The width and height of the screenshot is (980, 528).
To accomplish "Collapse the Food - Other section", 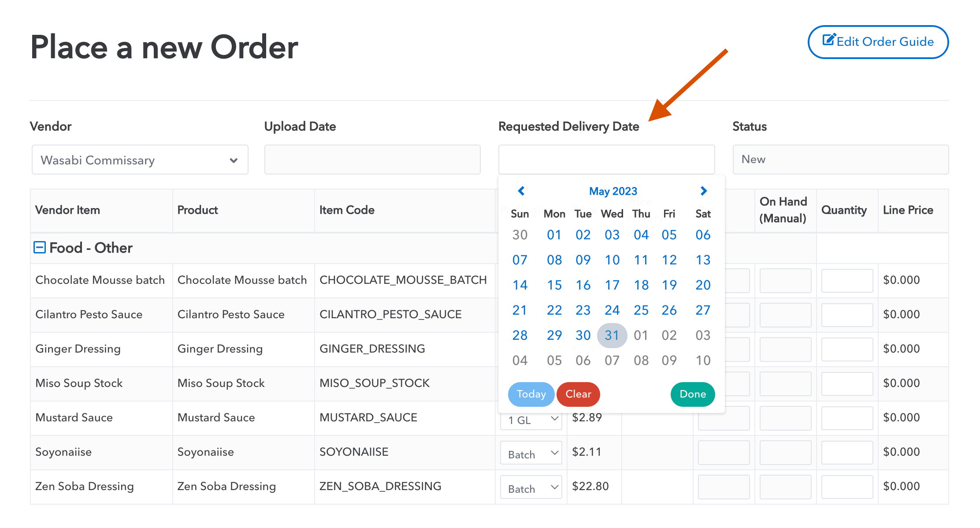I will coord(40,247).
